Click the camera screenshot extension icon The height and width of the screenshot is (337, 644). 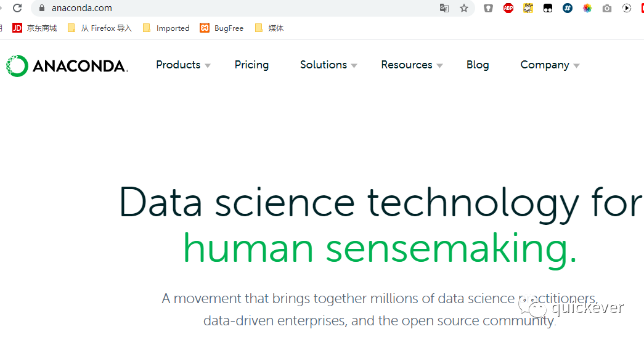pyautogui.click(x=607, y=8)
